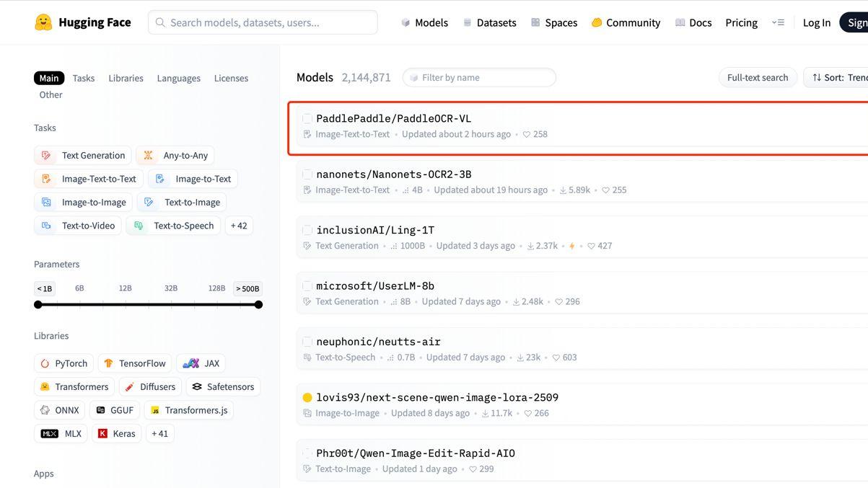Open Phr00t/Qwen-Image-Edit-Rapid-AIO model
This screenshot has width=868, height=488.
pyautogui.click(x=416, y=453)
